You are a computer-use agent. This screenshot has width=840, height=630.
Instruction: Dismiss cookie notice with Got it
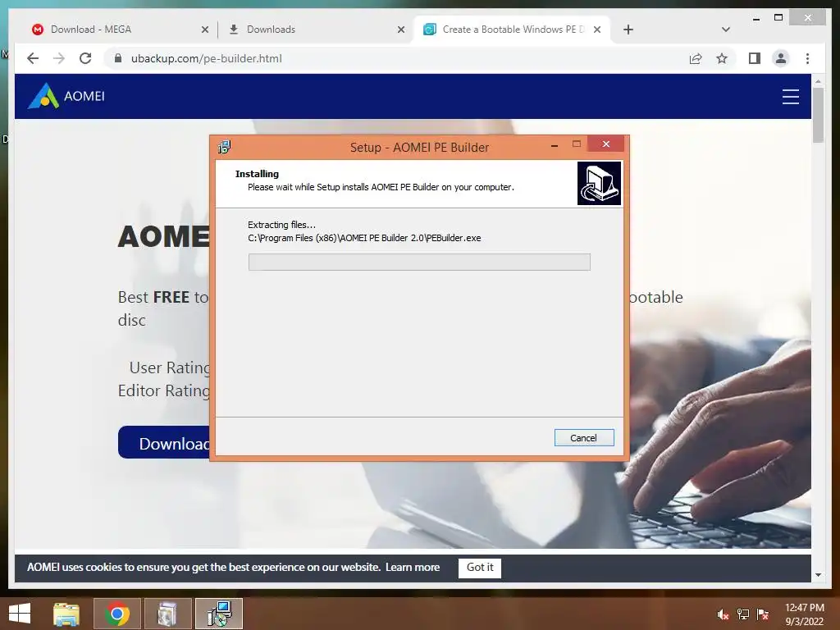(x=479, y=568)
